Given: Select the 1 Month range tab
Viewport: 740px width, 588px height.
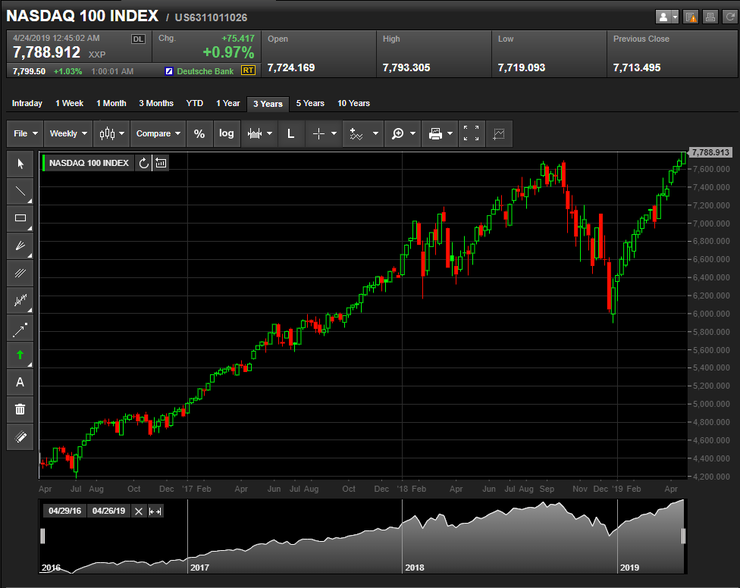Looking at the screenshot, I should tap(111, 103).
